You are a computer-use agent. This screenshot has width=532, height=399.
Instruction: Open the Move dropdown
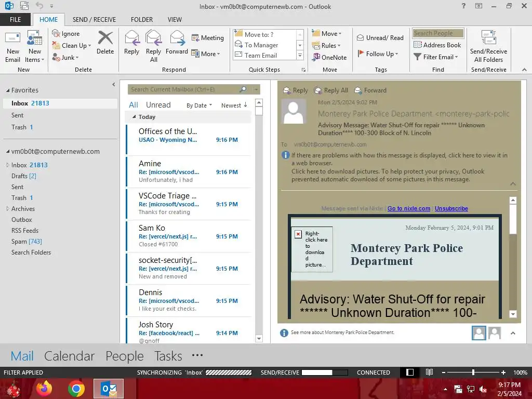[x=327, y=33]
